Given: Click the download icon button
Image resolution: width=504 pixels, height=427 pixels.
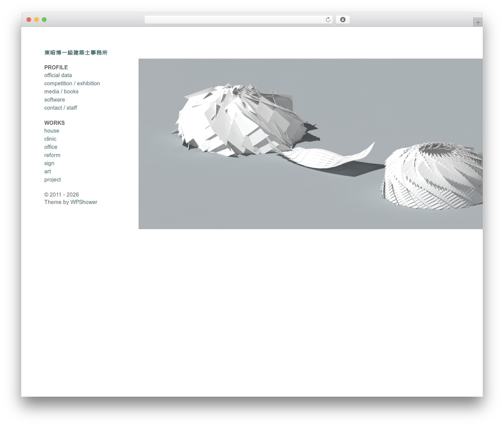Looking at the screenshot, I should [343, 20].
